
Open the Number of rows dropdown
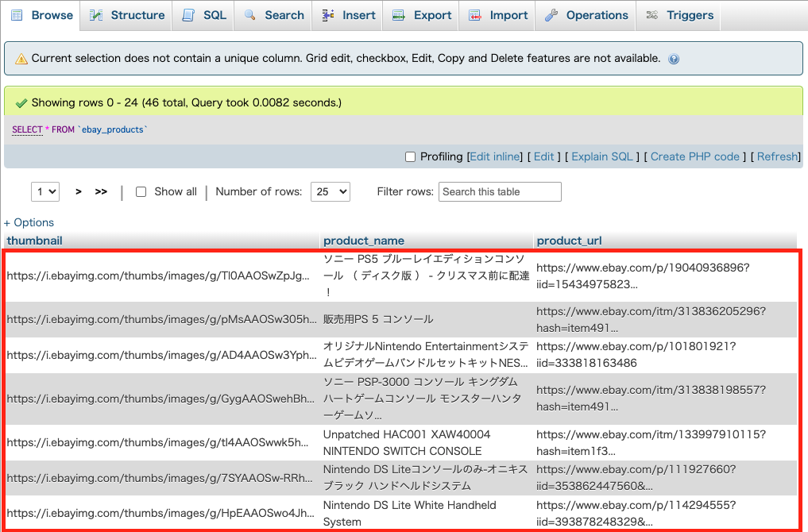(x=331, y=191)
